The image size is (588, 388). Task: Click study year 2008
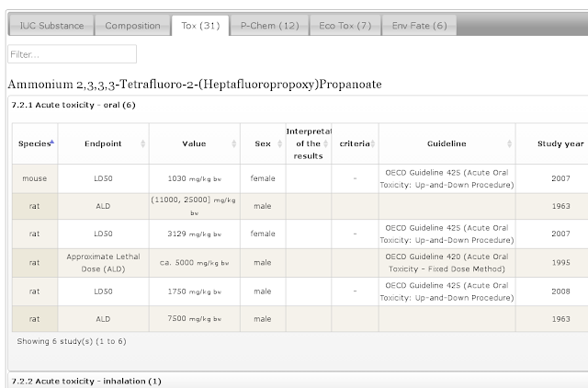coord(560,291)
